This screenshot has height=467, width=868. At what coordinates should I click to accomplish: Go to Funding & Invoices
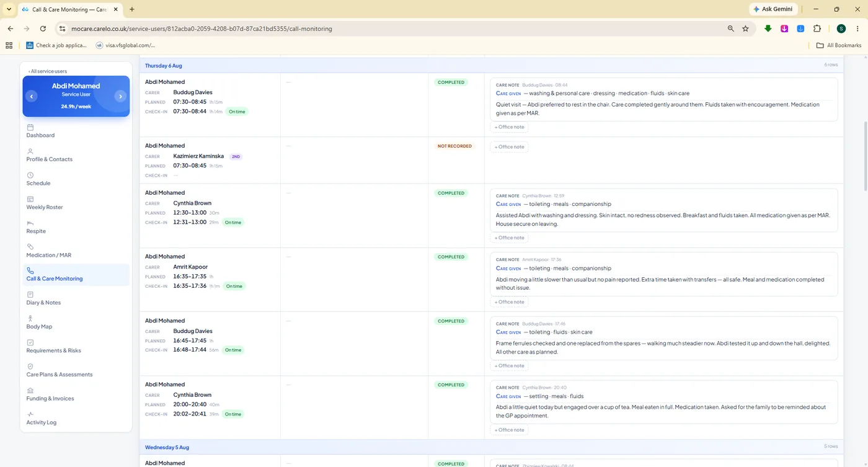[x=50, y=399]
